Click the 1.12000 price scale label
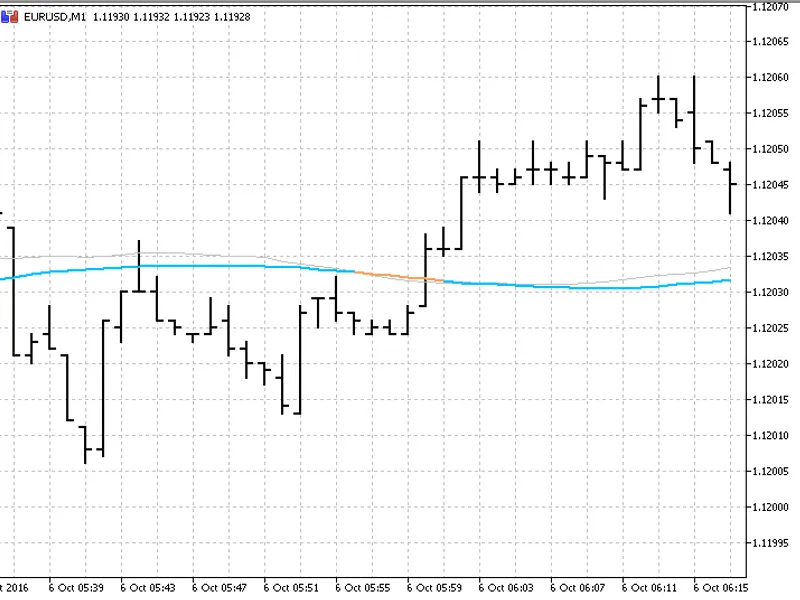Screen dimensions: 800x600 coord(770,507)
